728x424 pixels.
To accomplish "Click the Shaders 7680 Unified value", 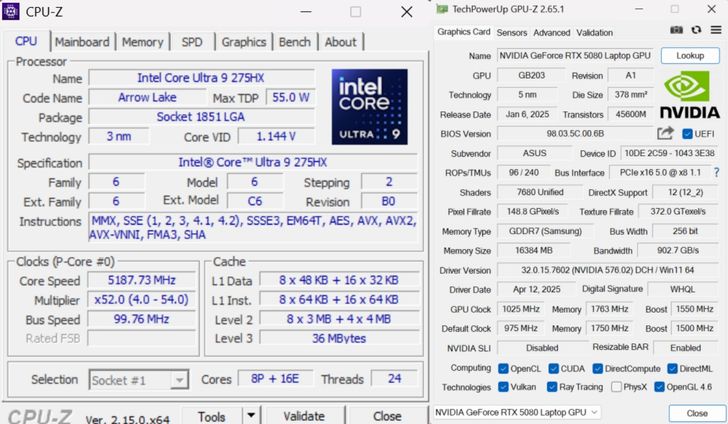I will (x=540, y=192).
